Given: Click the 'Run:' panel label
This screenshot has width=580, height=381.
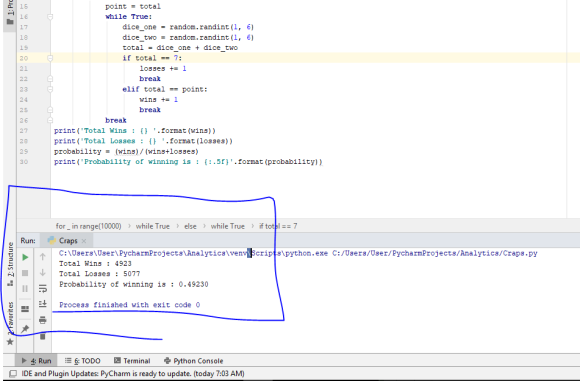Looking at the screenshot, I should tap(28, 241).
